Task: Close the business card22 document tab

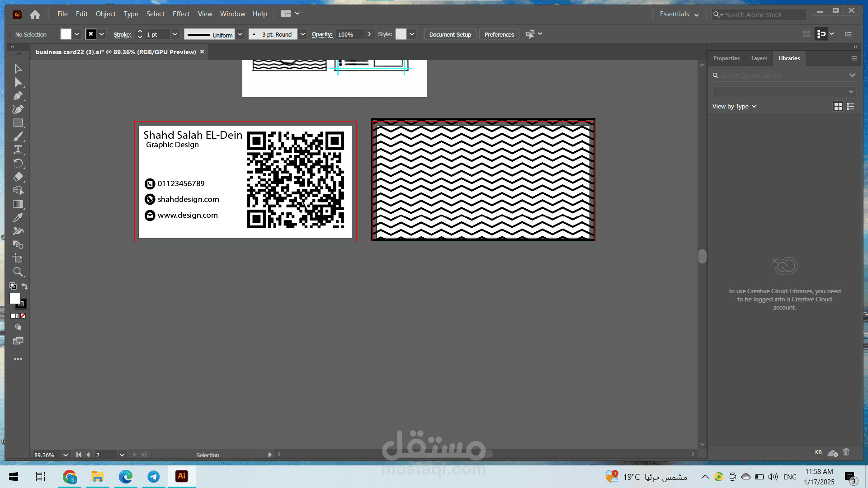Action: [x=202, y=52]
